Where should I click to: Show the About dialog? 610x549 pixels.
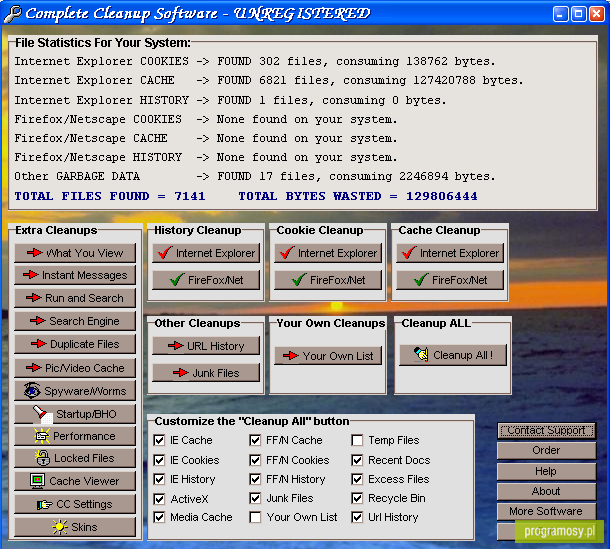tap(546, 491)
